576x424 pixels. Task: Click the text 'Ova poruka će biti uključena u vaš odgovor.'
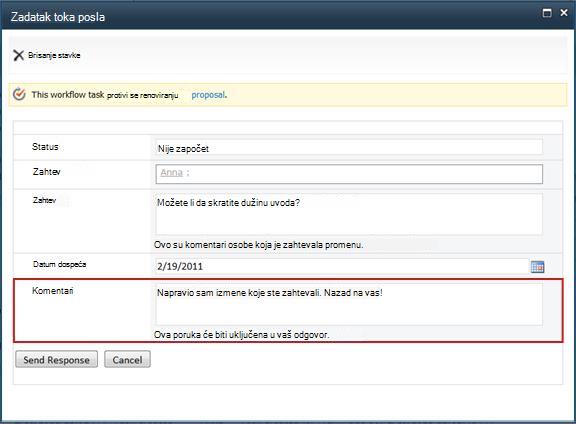tap(242, 335)
